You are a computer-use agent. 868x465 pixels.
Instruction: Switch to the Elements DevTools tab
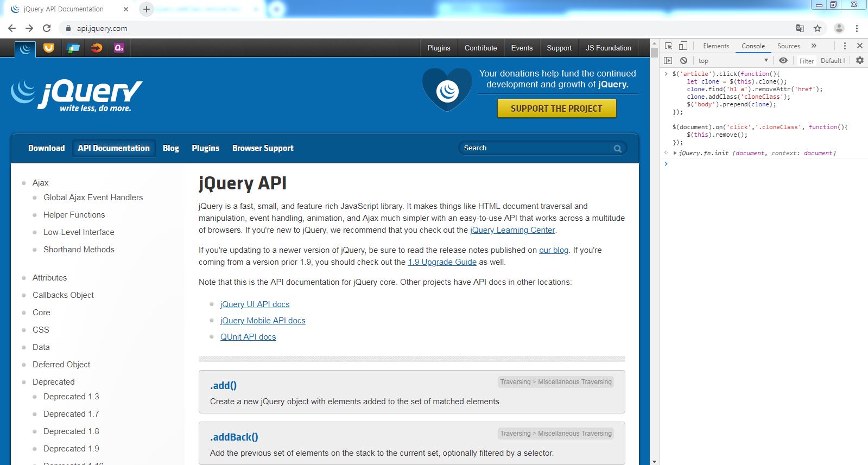(716, 46)
